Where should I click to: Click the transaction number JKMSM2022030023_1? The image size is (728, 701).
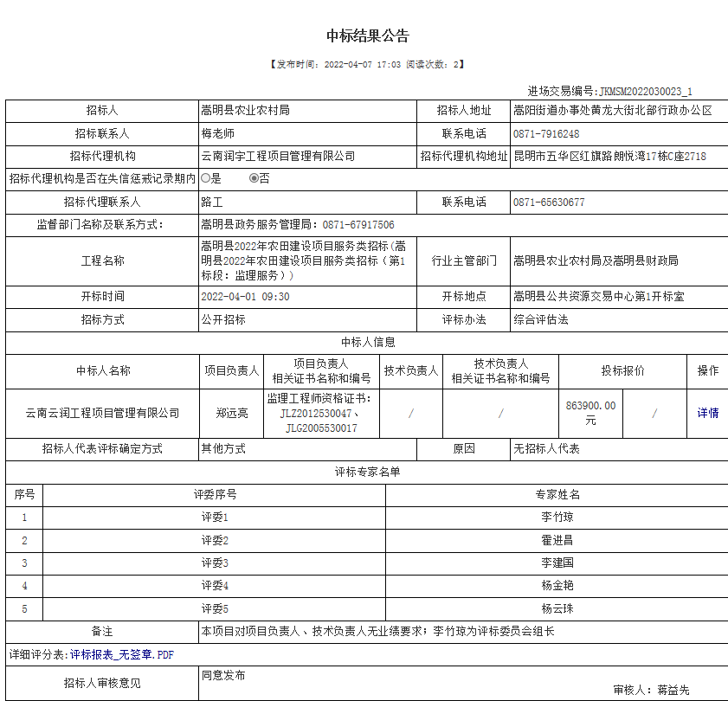point(645,91)
